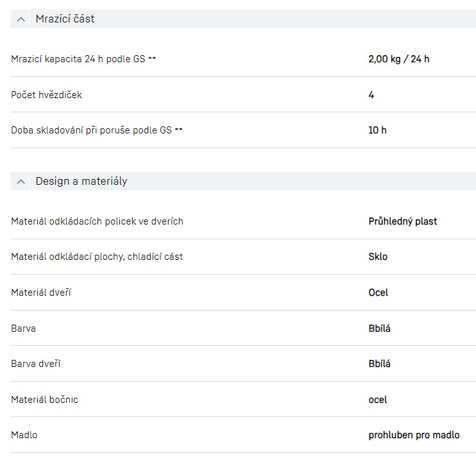
Task: Click the Madlo row label
Action: click(x=24, y=435)
